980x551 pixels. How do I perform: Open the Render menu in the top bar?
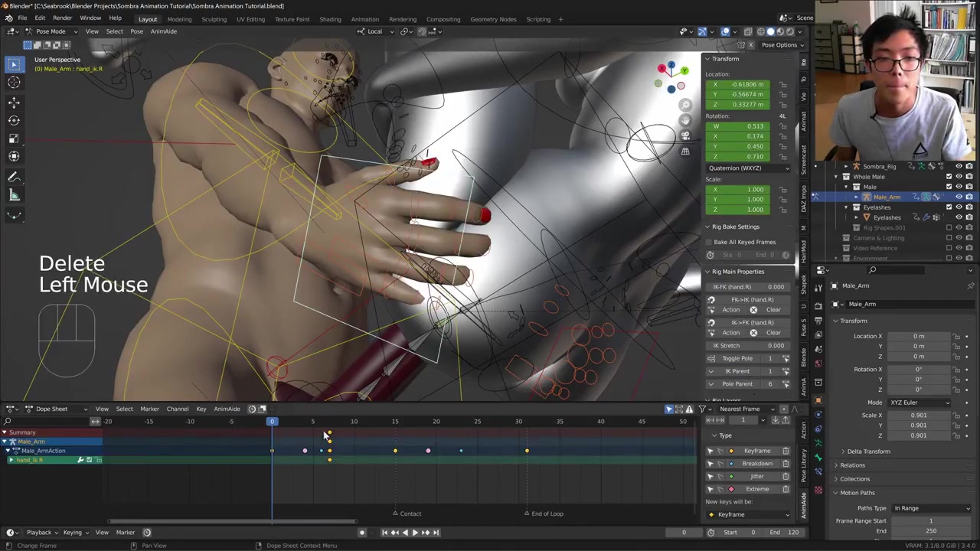[62, 18]
